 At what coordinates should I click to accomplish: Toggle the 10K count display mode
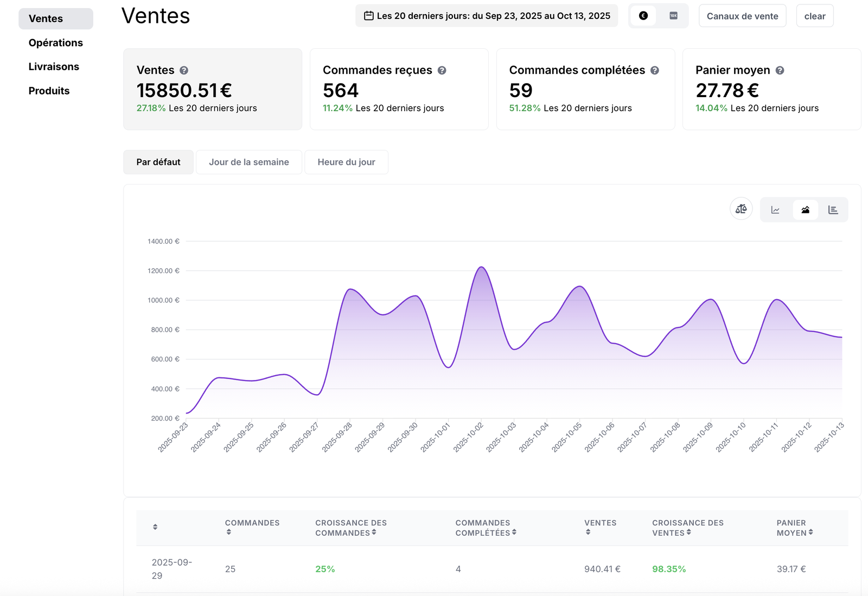tap(673, 16)
